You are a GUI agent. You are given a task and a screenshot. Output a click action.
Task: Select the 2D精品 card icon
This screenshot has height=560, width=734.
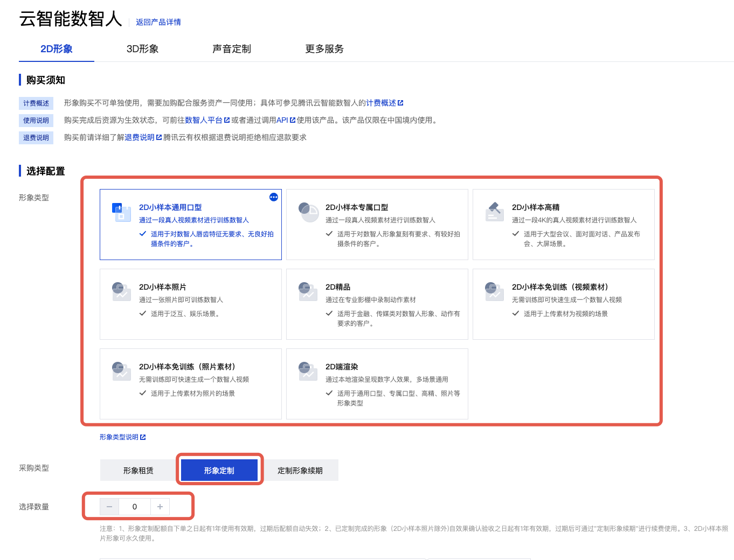[x=308, y=291]
